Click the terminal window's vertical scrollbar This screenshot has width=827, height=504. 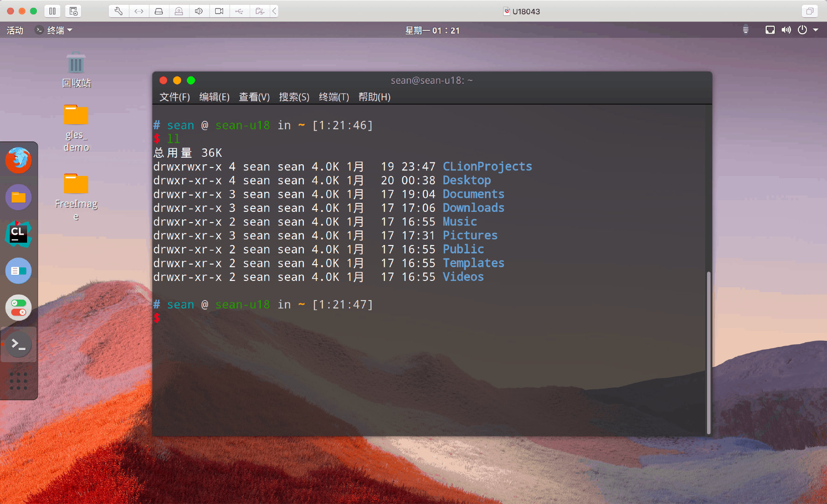click(x=708, y=352)
